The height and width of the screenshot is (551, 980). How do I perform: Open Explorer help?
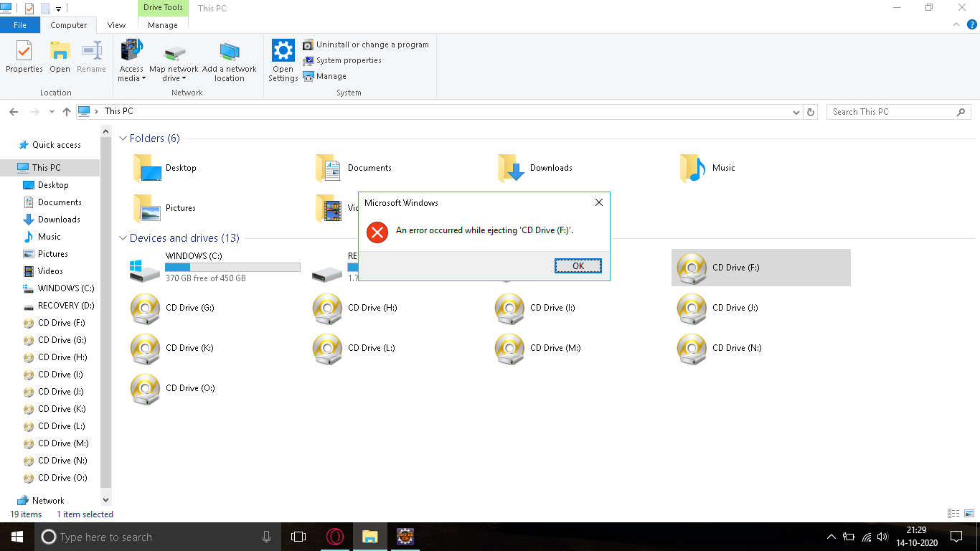[x=971, y=24]
